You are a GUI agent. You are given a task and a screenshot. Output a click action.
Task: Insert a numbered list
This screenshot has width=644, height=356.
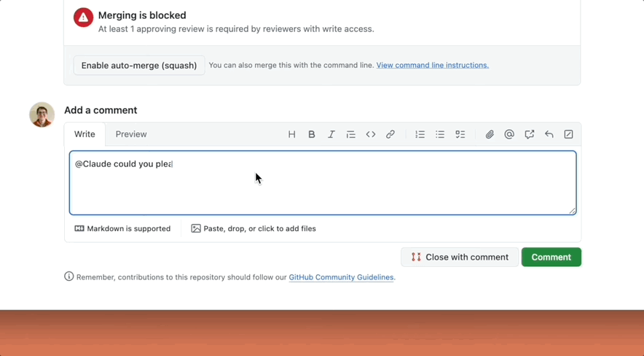[x=420, y=134]
